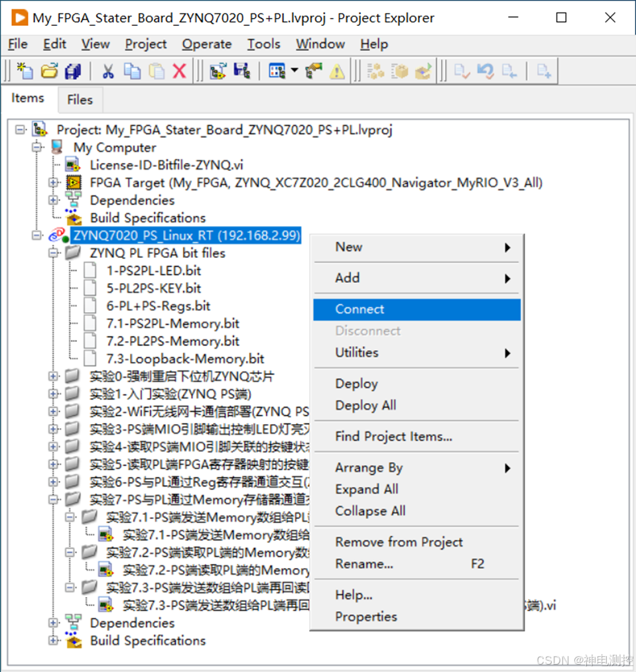
Task: Select 7.1-PS2PL-Memory.bit file
Action: click(x=173, y=323)
